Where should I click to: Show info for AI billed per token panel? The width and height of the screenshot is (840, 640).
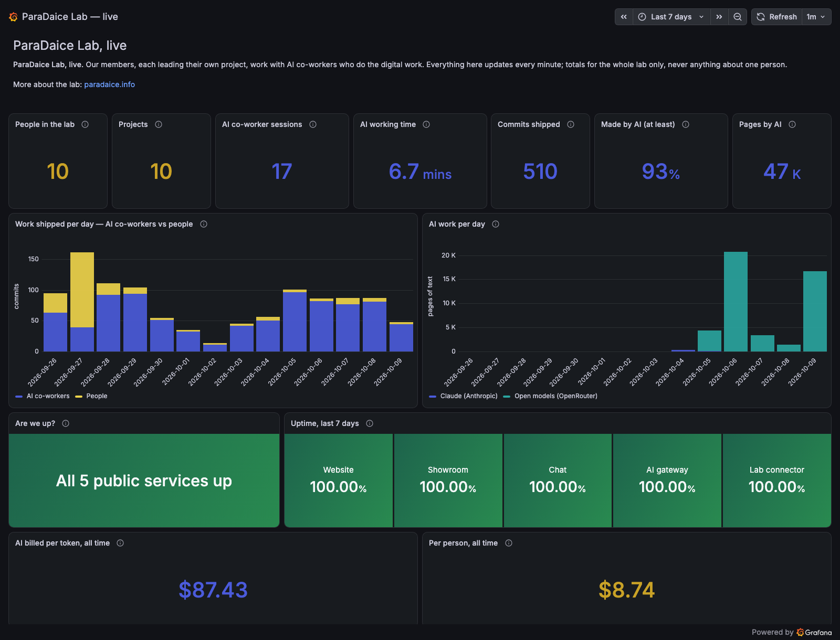click(x=120, y=543)
